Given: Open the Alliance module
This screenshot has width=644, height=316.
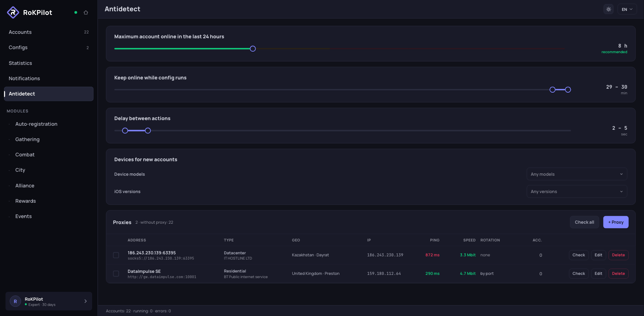Looking at the screenshot, I should [49, 186].
